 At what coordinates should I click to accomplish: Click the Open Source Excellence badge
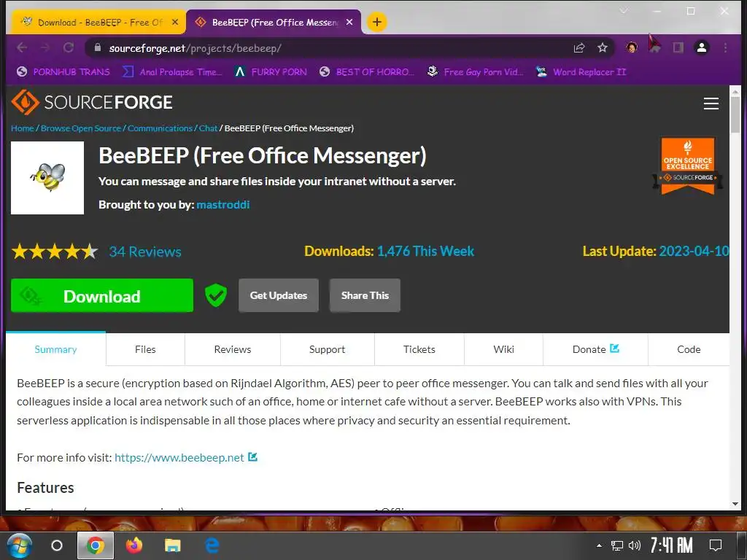(x=687, y=166)
